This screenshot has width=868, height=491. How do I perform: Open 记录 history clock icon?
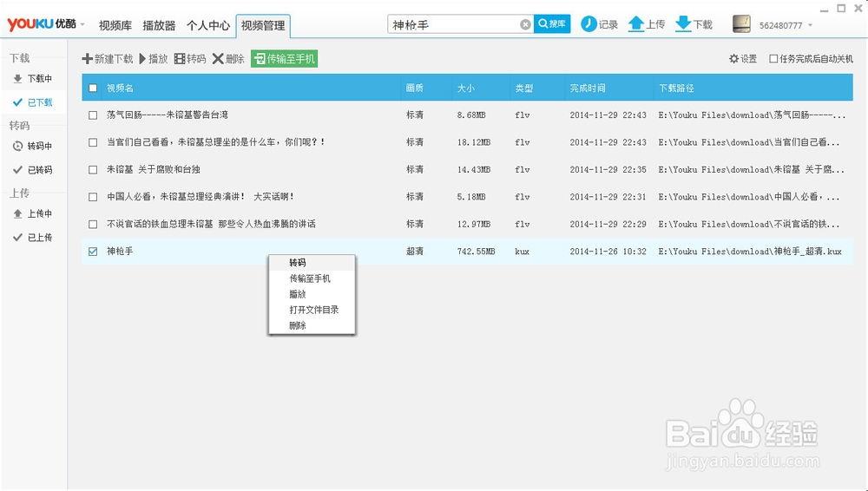click(589, 23)
